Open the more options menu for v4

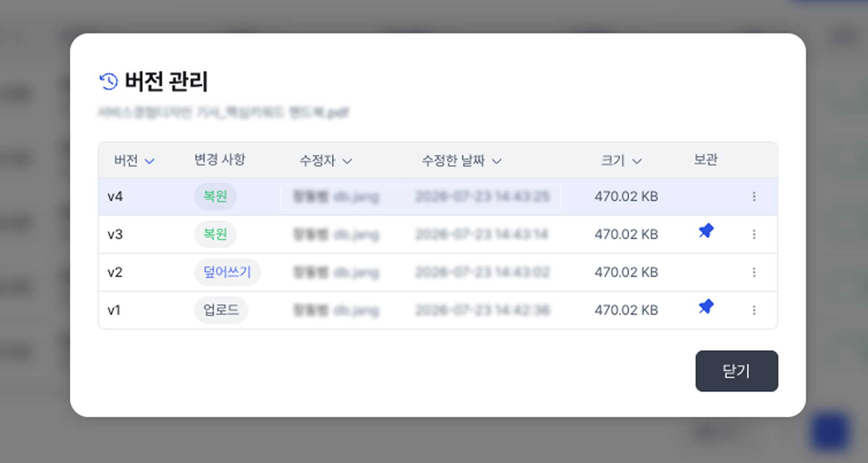754,196
